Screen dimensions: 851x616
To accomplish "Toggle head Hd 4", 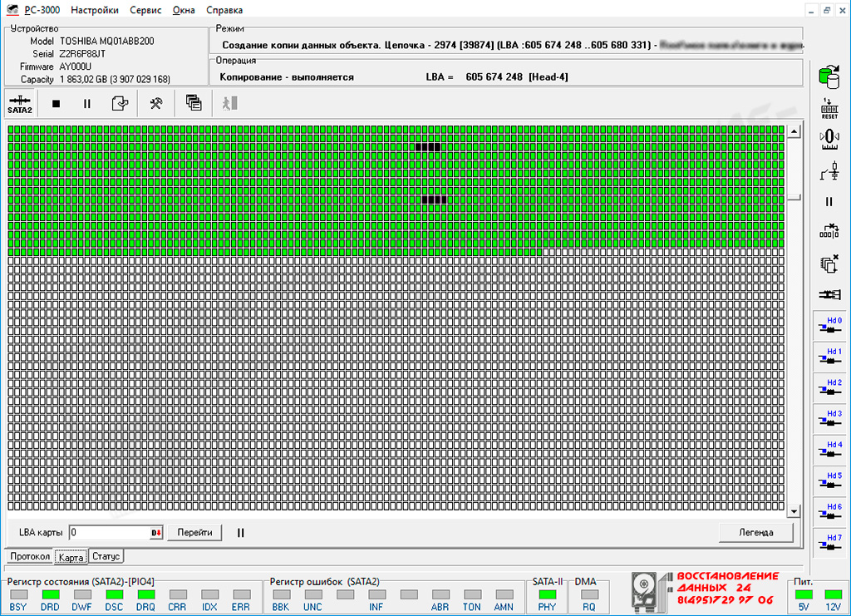I will (x=830, y=450).
